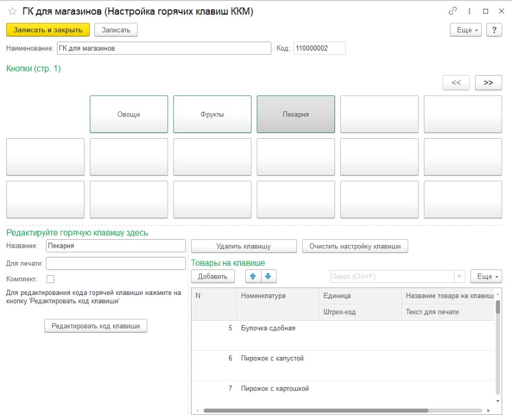Click Очистить настройку клавиши button
The height and width of the screenshot is (420, 512).
[355, 246]
